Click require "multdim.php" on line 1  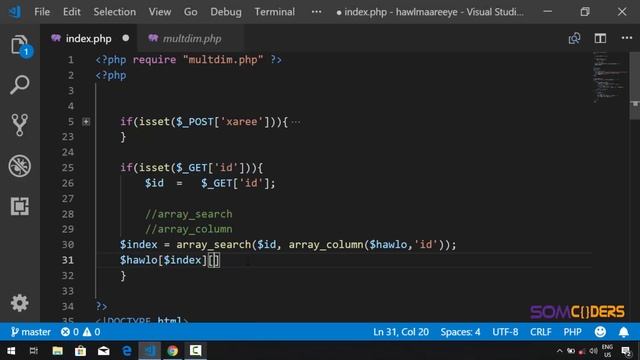198,60
